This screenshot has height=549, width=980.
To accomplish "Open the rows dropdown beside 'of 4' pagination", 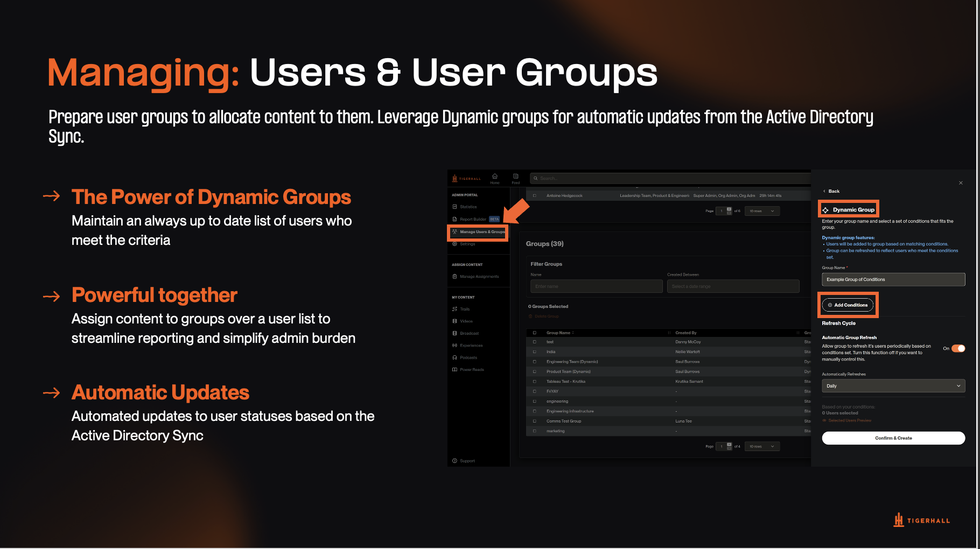I will pyautogui.click(x=762, y=446).
